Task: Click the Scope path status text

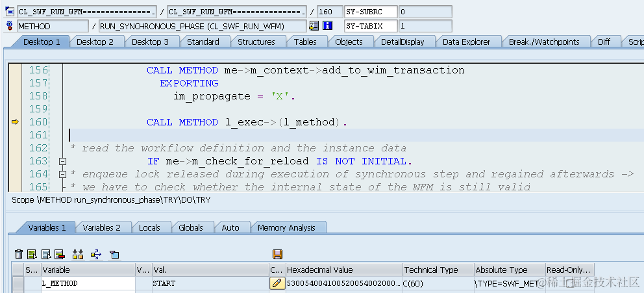Action: pyautogui.click(x=111, y=200)
